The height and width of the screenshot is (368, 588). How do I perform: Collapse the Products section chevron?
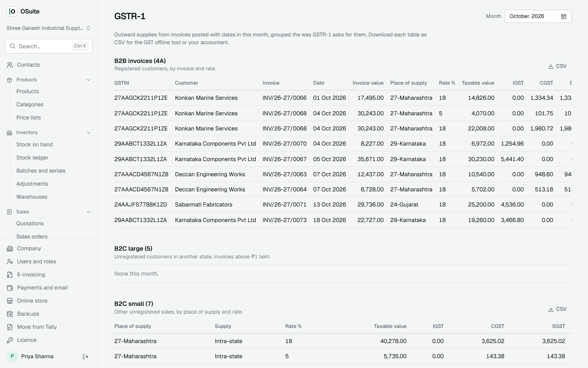click(88, 80)
